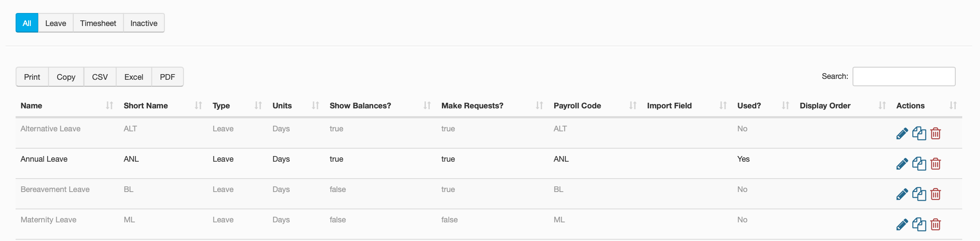Duplicate the Alternative Leave entry
This screenshot has height=241, width=980.
919,134
